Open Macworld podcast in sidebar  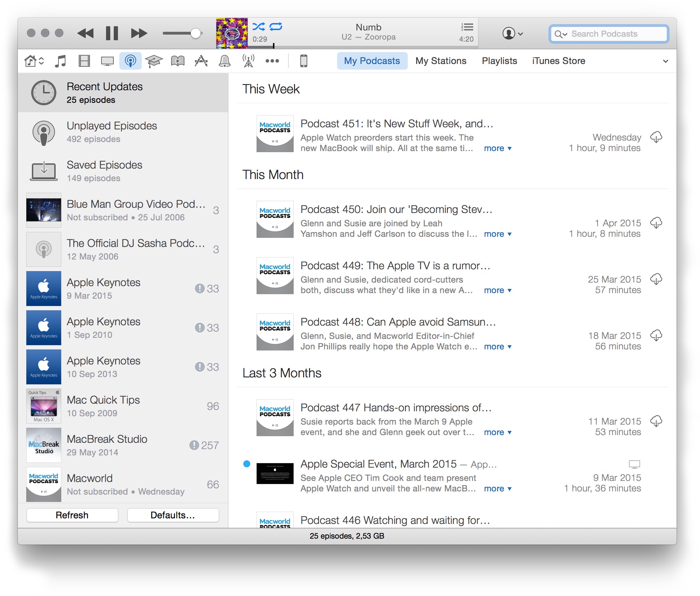click(123, 484)
